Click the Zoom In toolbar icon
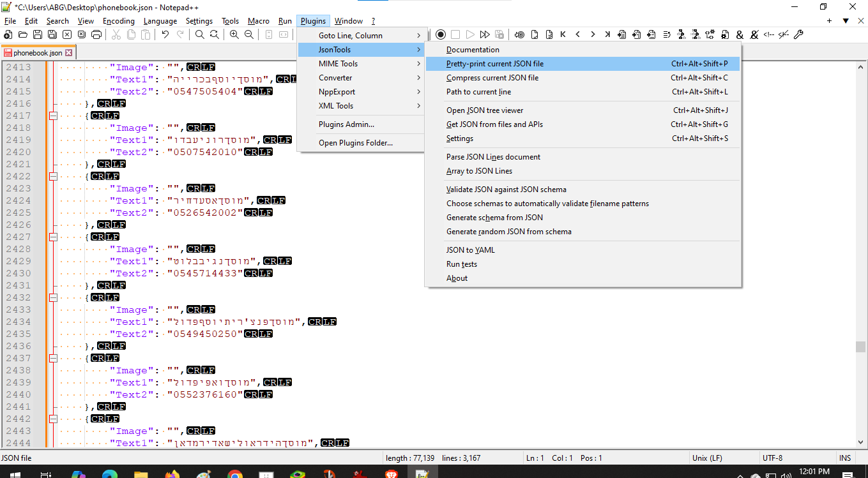 click(234, 34)
